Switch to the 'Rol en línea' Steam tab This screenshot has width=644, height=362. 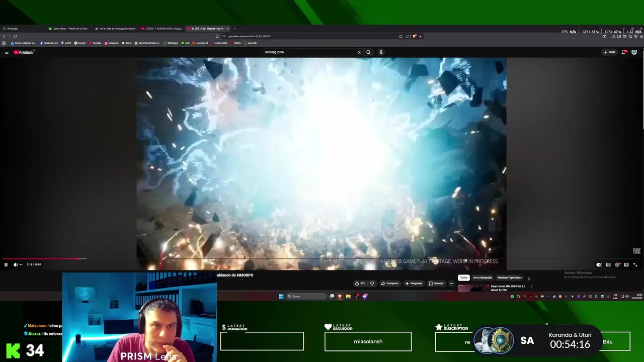[116, 29]
